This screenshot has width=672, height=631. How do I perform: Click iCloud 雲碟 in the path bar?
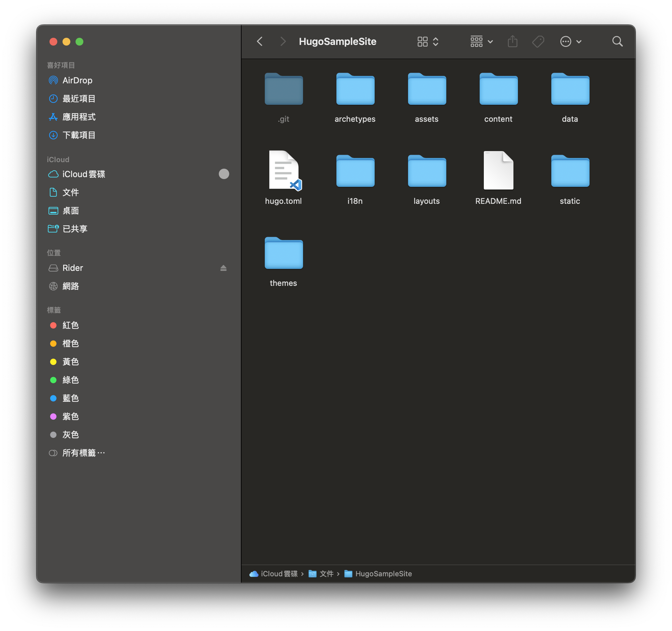(x=273, y=574)
